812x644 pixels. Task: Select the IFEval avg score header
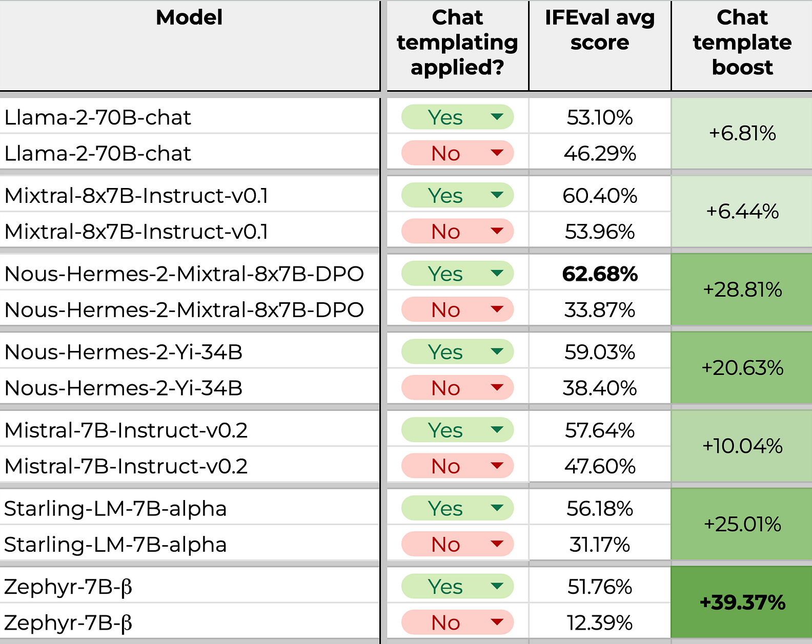(600, 46)
